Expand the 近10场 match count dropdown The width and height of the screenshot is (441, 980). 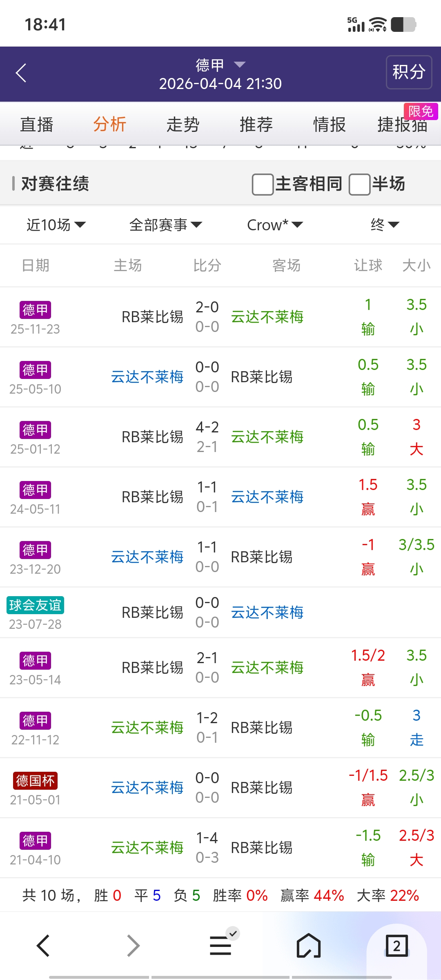click(56, 225)
